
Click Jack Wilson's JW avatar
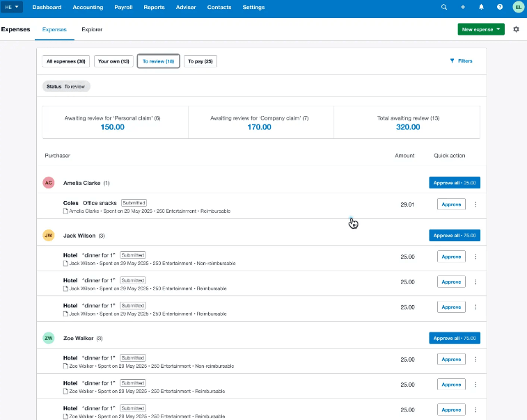click(49, 235)
